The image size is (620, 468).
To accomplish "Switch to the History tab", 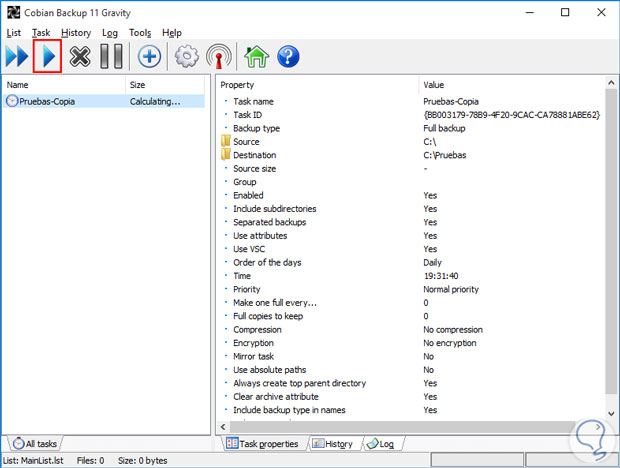I will coord(334,443).
